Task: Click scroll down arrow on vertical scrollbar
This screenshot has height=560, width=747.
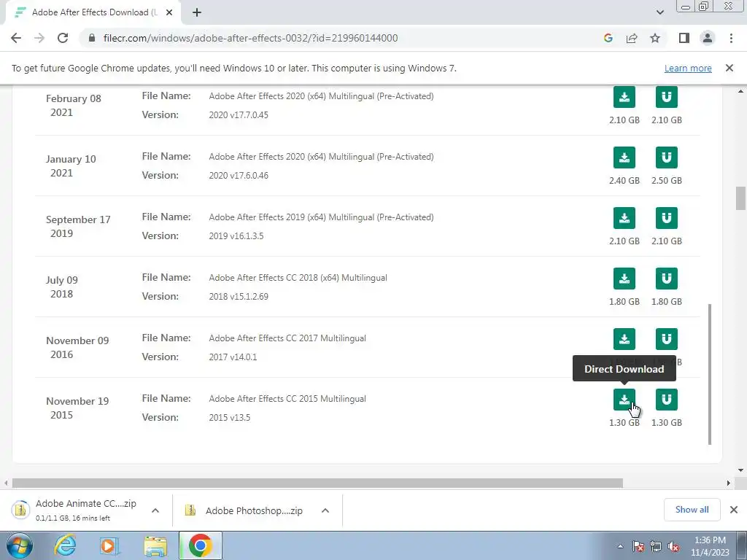Action: pyautogui.click(x=741, y=470)
